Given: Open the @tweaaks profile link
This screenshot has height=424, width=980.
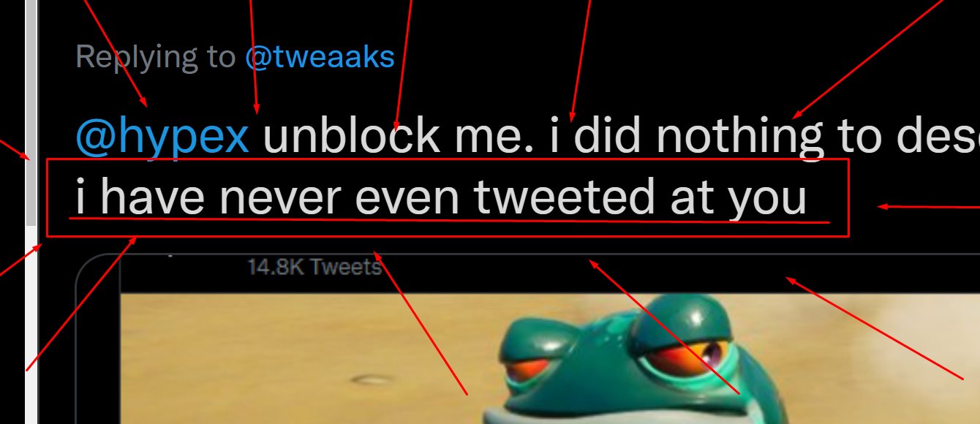Looking at the screenshot, I should pos(320,57).
